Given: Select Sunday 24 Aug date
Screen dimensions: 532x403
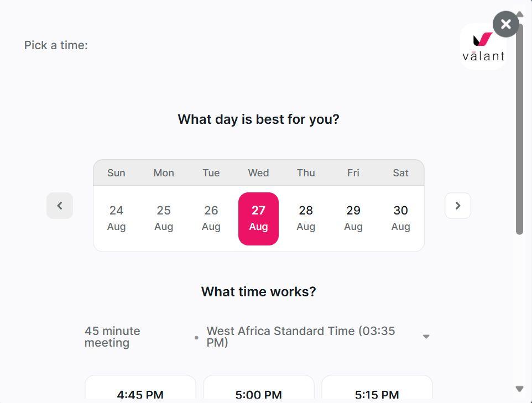Looking at the screenshot, I should pos(116,218).
